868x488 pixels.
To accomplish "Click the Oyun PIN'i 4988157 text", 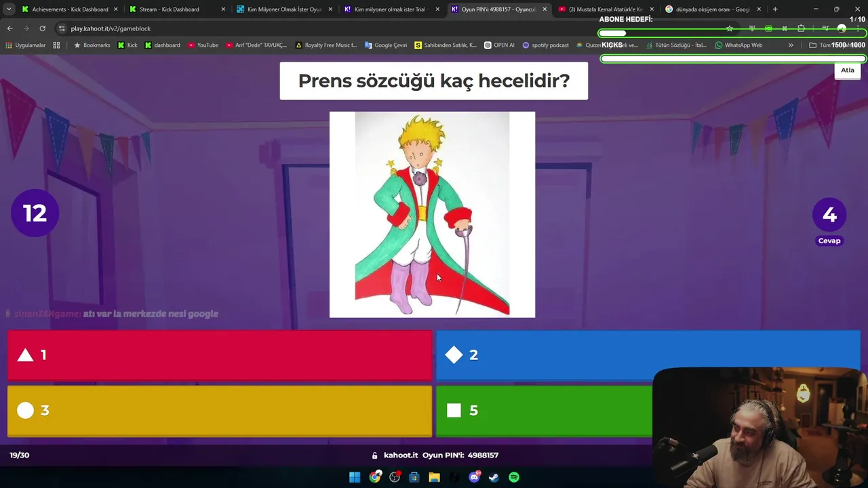I will [460, 455].
